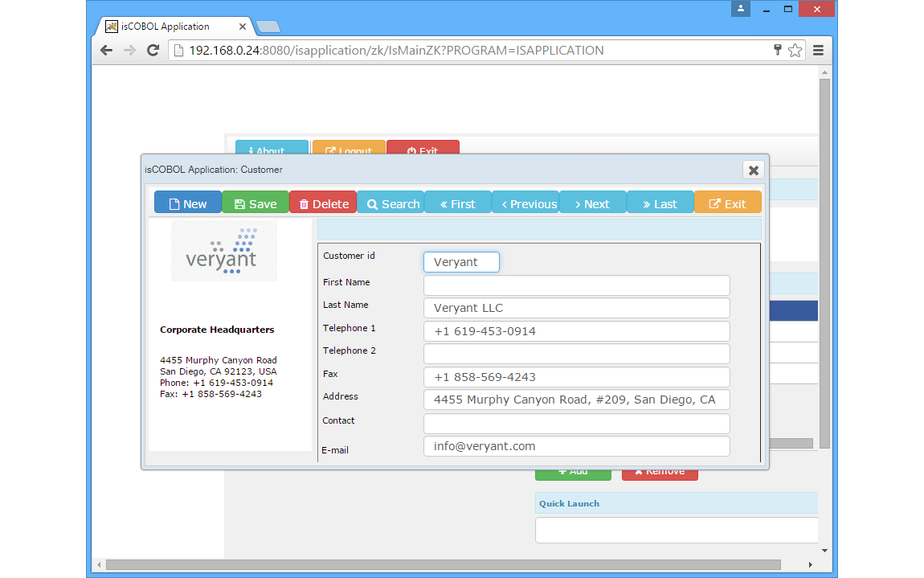Image resolution: width=924 pixels, height=578 pixels.
Task: Click the Quick Launch header
Action: (x=677, y=503)
